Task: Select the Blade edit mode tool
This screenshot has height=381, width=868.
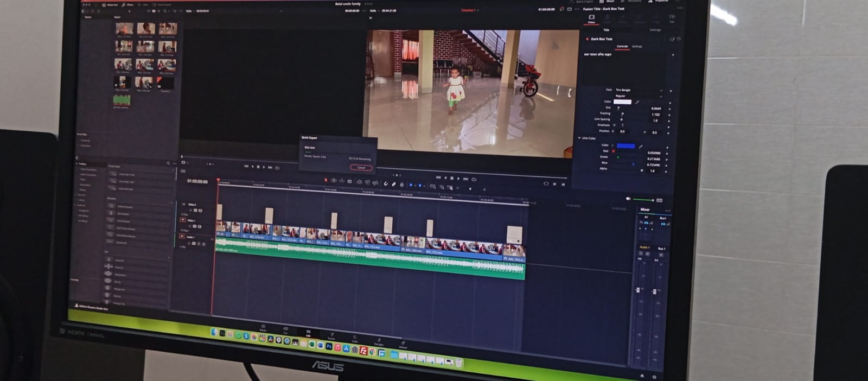Action: [x=350, y=181]
